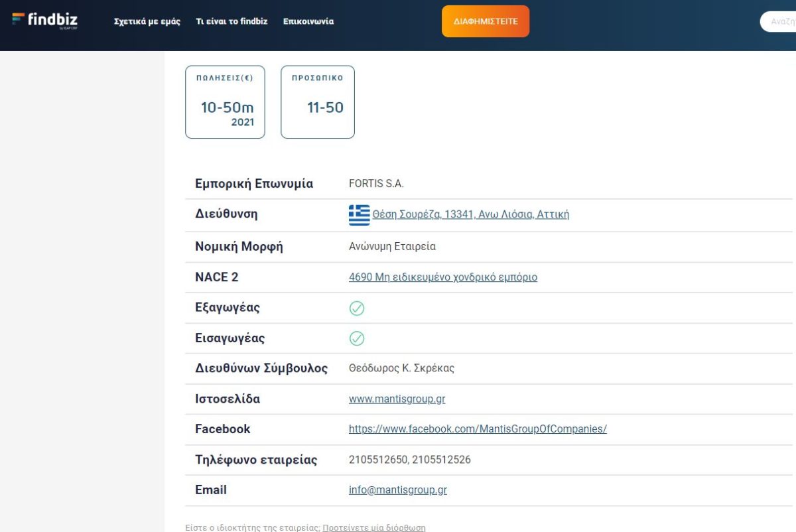Image resolution: width=796 pixels, height=532 pixels.
Task: Click the Εξαγωγέας row label
Action: [x=228, y=308]
